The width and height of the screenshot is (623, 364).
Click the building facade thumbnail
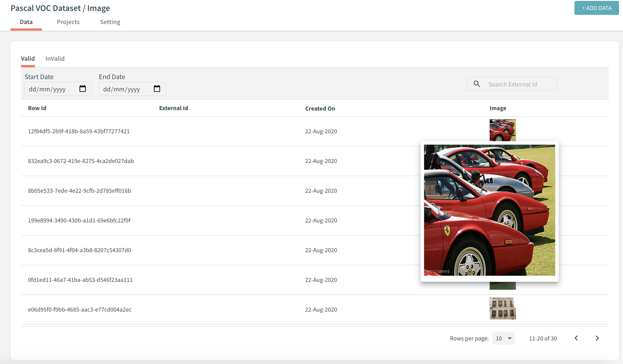tap(502, 309)
